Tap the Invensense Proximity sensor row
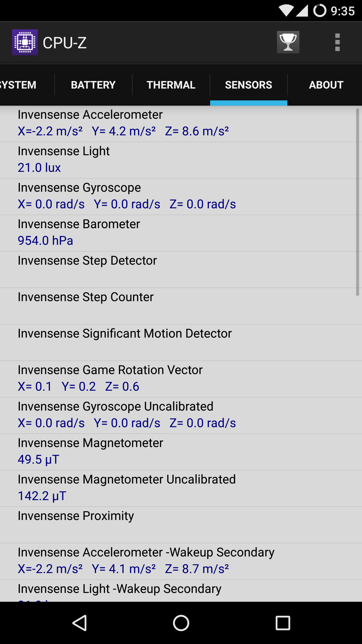Screen dimensions: 362x644 [176, 525]
